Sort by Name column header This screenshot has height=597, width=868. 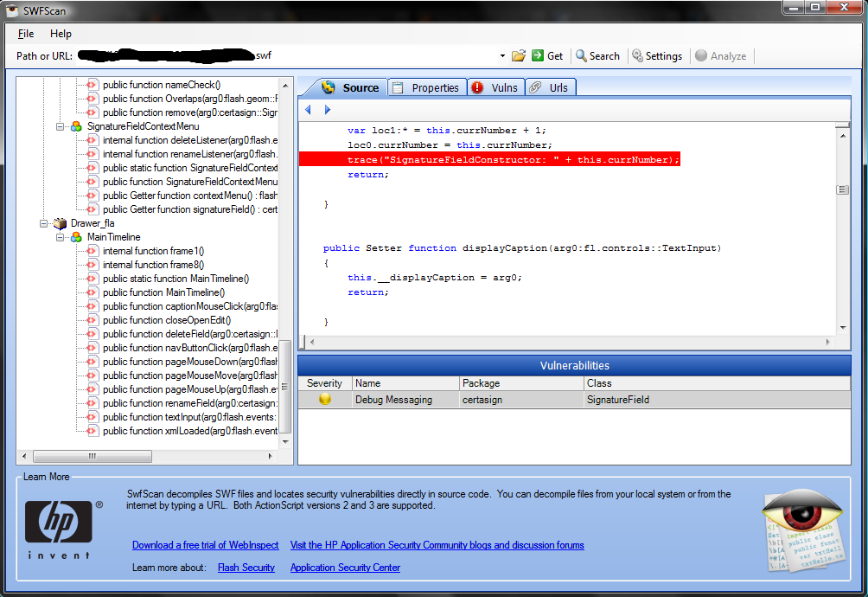[x=405, y=383]
